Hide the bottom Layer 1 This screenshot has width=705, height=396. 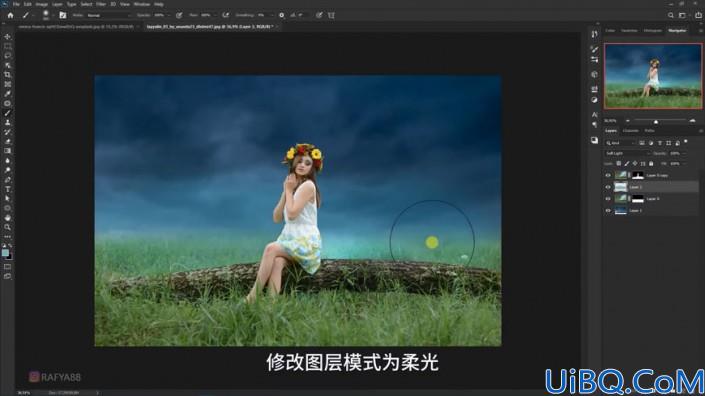(x=608, y=210)
